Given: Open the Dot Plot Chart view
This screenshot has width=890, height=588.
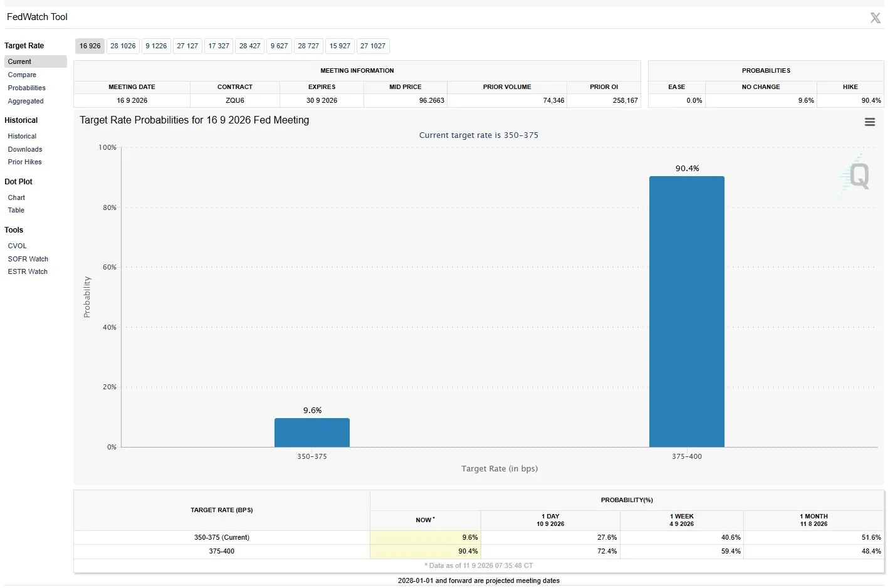Looking at the screenshot, I should [x=16, y=197].
